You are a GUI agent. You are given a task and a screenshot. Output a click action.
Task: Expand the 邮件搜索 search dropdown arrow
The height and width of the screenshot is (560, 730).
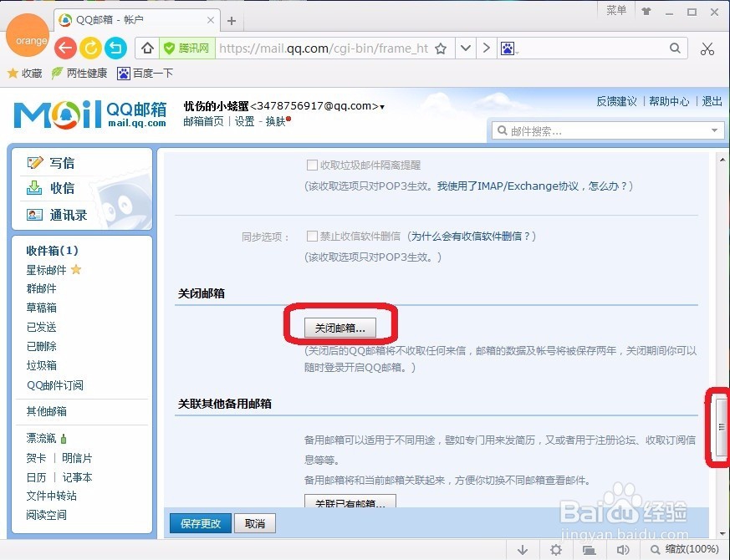715,130
